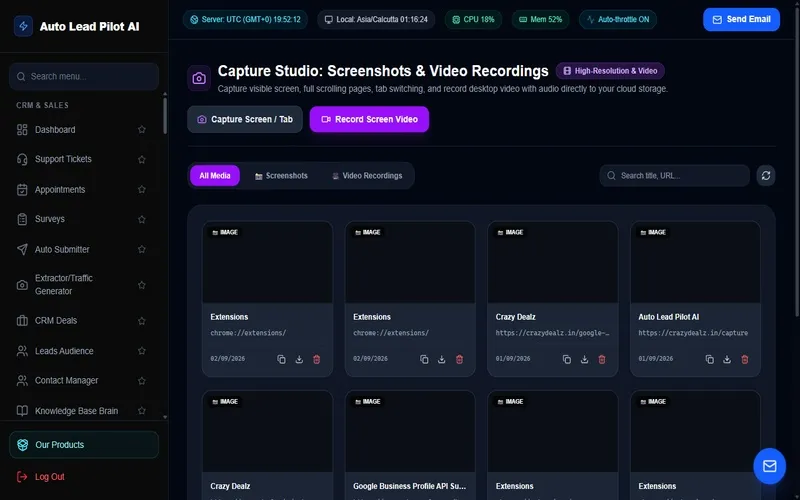Click the Send Email button
This screenshot has height=500, width=800.
coord(741,19)
